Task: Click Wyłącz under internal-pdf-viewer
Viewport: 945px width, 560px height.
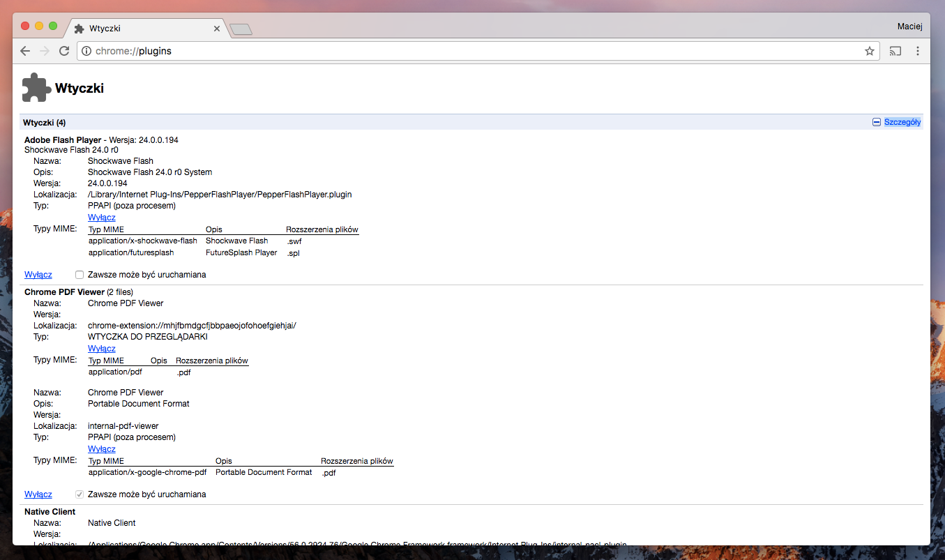Action: click(x=102, y=449)
